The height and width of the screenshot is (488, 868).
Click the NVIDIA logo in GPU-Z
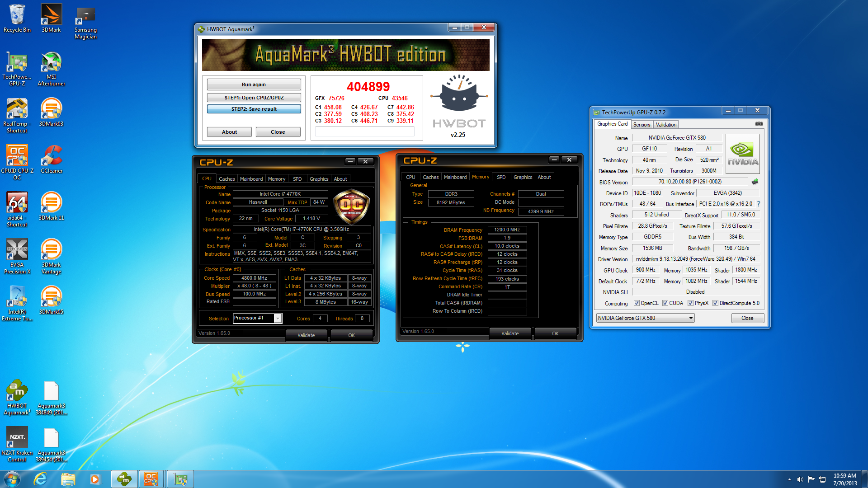[x=743, y=154]
